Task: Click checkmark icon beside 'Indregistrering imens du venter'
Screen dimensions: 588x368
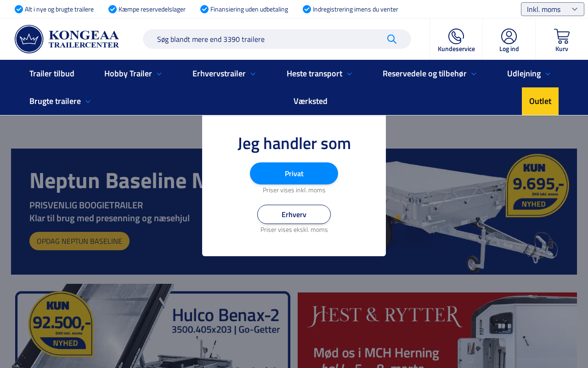Action: coord(307,9)
